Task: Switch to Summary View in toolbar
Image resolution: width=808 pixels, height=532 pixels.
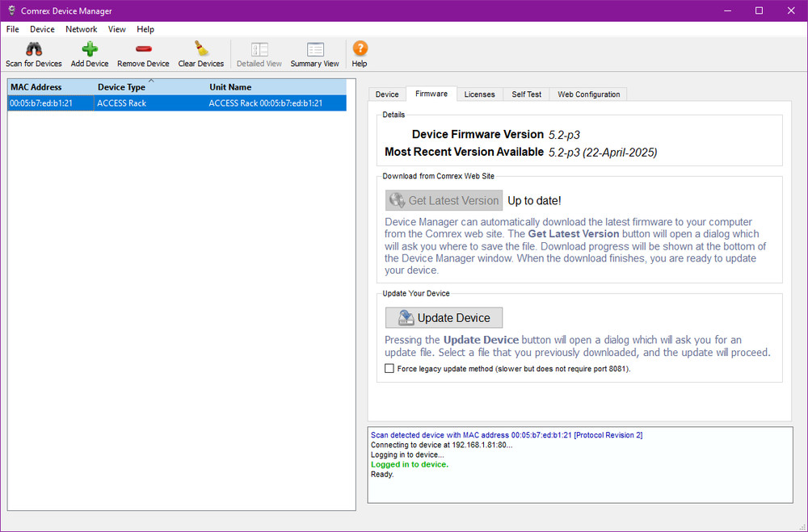Action: (x=314, y=49)
